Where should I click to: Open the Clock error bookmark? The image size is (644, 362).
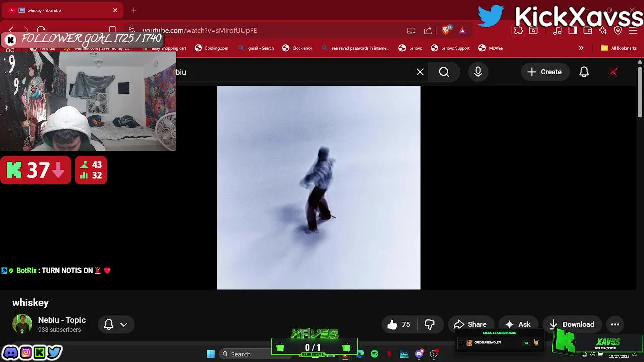[x=297, y=48]
